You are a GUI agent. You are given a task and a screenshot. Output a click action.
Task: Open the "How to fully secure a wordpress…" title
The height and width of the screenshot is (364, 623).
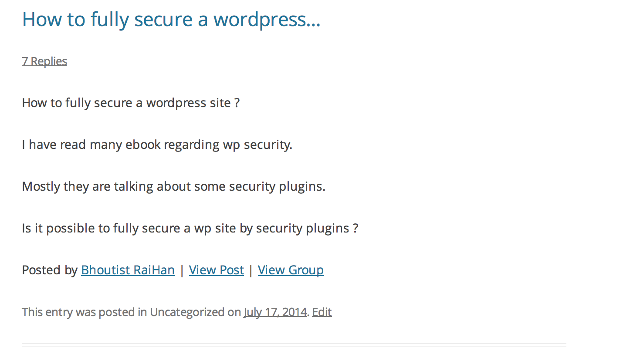(x=171, y=20)
